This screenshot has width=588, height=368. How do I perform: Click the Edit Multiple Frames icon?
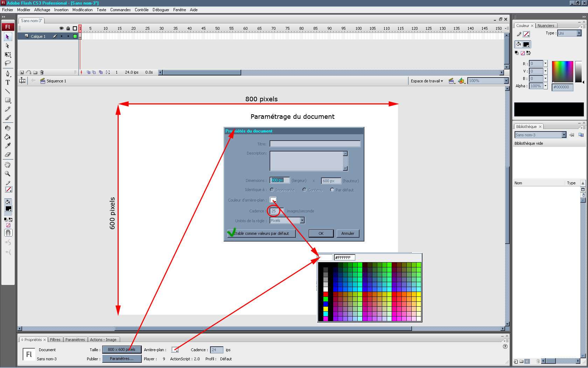(101, 73)
